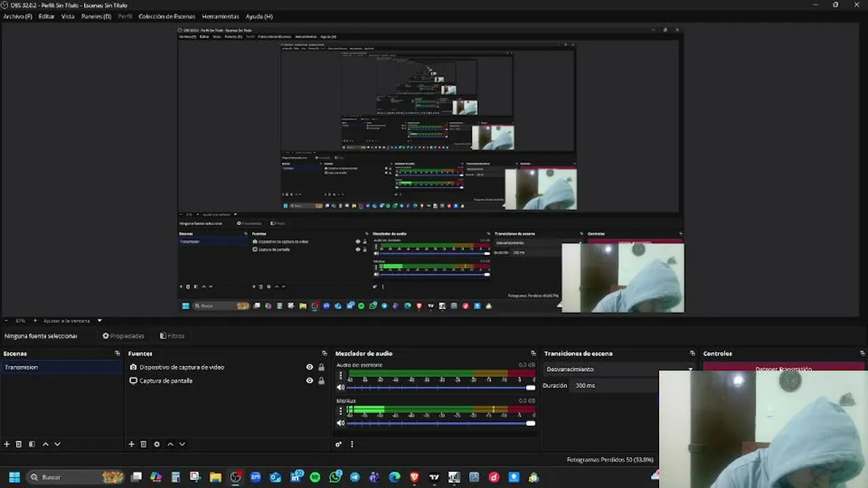The image size is (868, 488).
Task: Open Telegram from the taskbar
Action: (355, 477)
